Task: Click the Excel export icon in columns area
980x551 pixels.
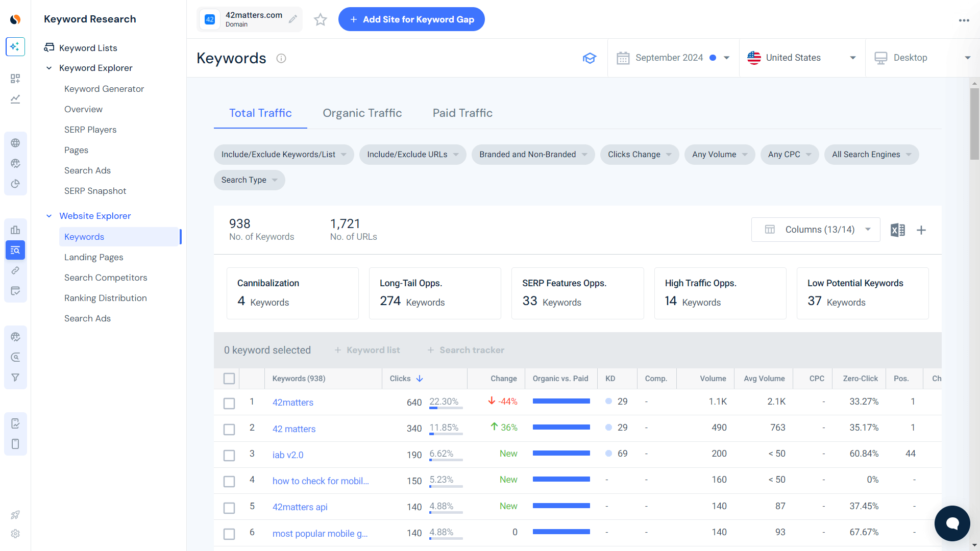Action: tap(898, 230)
